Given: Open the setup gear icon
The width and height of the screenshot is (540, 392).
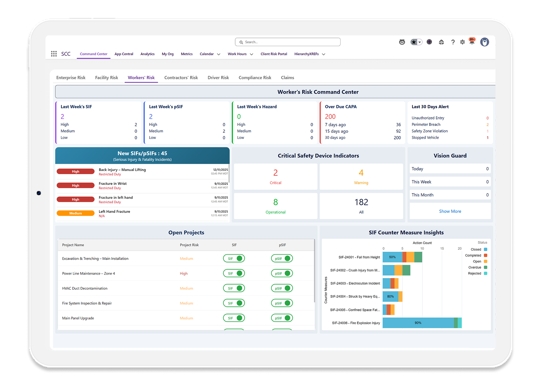Looking at the screenshot, I should (462, 42).
